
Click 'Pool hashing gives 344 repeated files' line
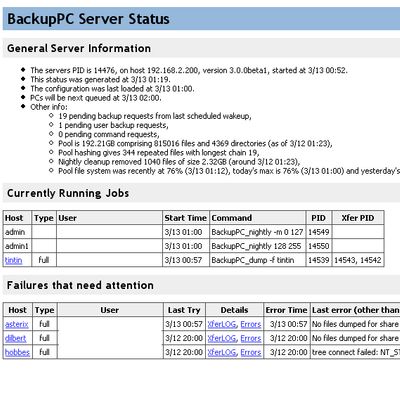pos(159,153)
